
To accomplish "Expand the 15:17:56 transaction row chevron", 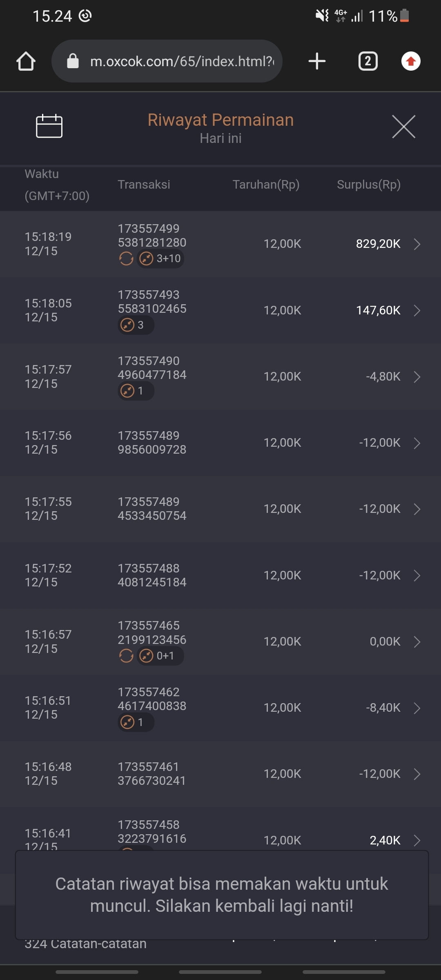I will [x=417, y=443].
